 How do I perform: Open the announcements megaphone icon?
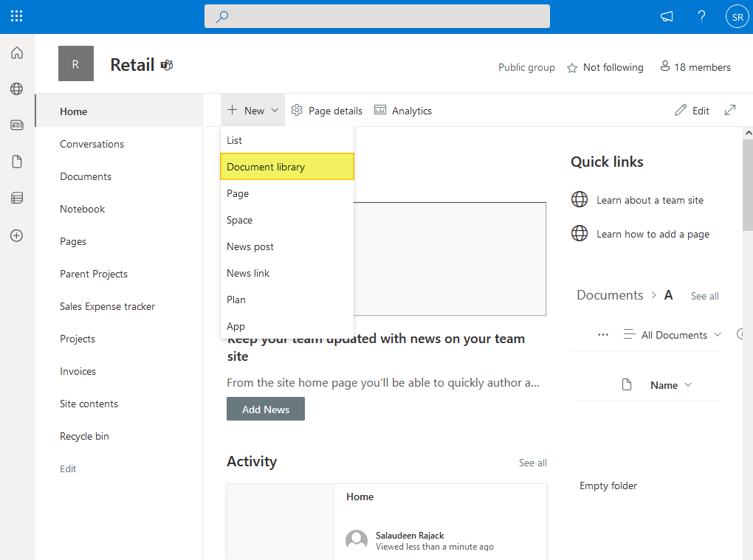[x=667, y=15]
